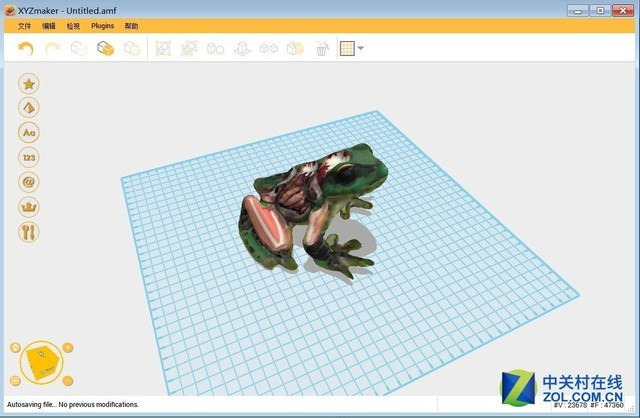Open the pyramid geometric shapes category
Screen dimensions: 640x418
pos(30,108)
